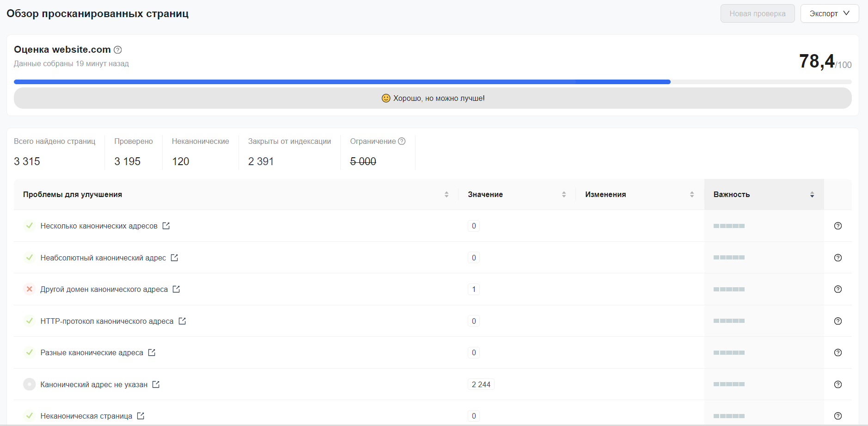Show help for Канонический адрес не указан row
Image resolution: width=868 pixels, height=426 pixels.
[x=837, y=384]
